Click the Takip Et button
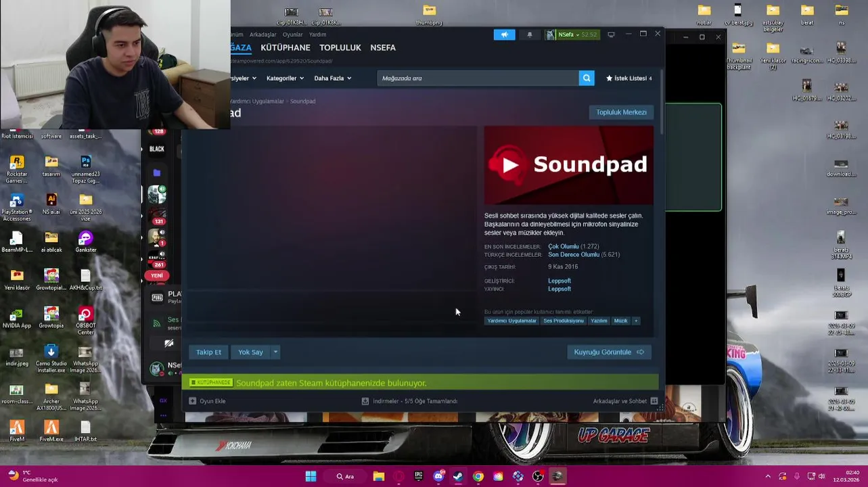868x487 pixels. 208,352
